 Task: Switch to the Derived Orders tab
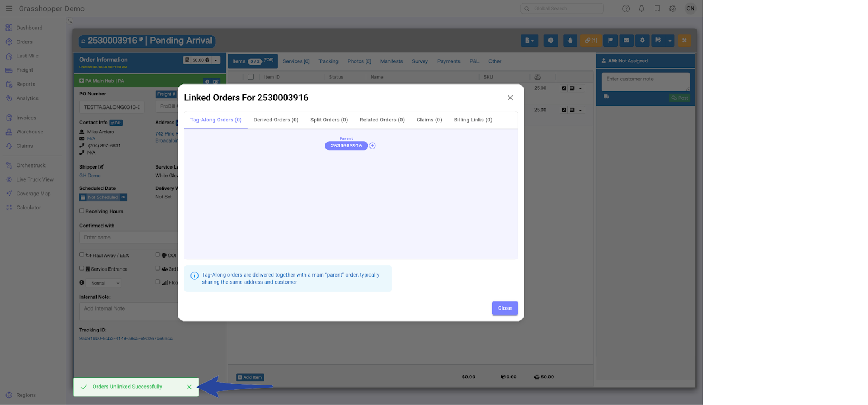276,120
